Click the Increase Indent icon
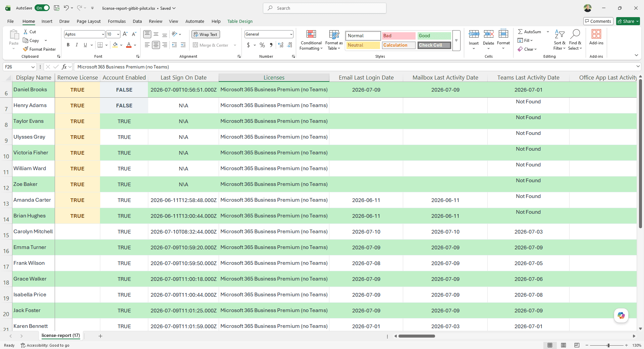Image resolution: width=644 pixels, height=349 pixels. pos(183,45)
